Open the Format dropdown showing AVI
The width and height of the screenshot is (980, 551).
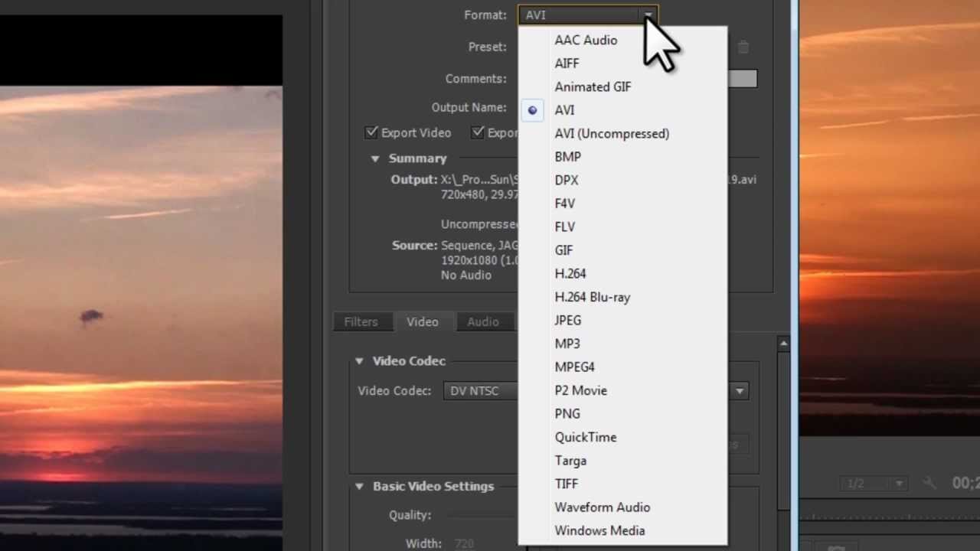587,15
